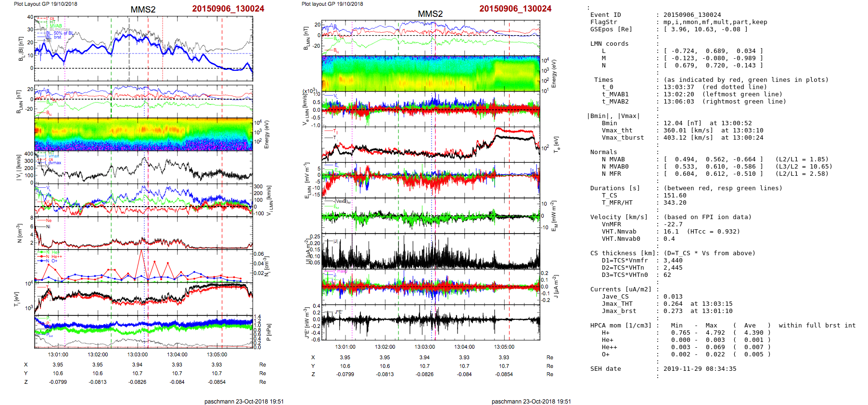Click the GSEpos value '[ 3.96, 10.63, -0.08 ]'
Image resolution: width=868 pixels, height=405 pixels.
[x=705, y=29]
